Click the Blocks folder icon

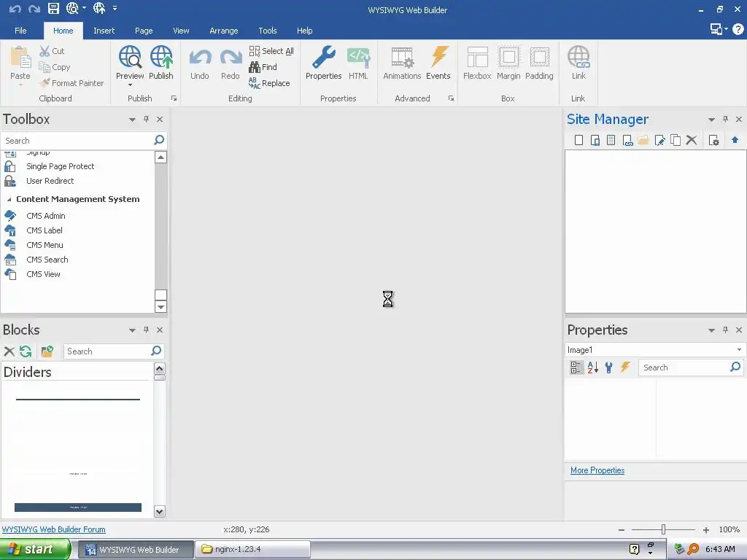(47, 351)
